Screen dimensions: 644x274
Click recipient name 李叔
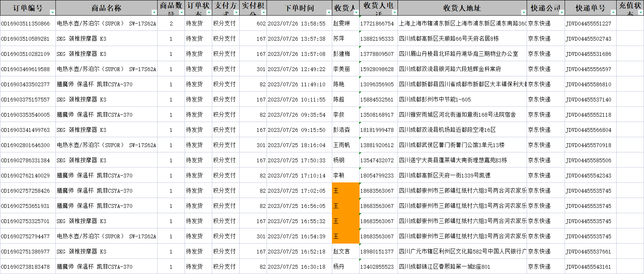tap(339, 115)
